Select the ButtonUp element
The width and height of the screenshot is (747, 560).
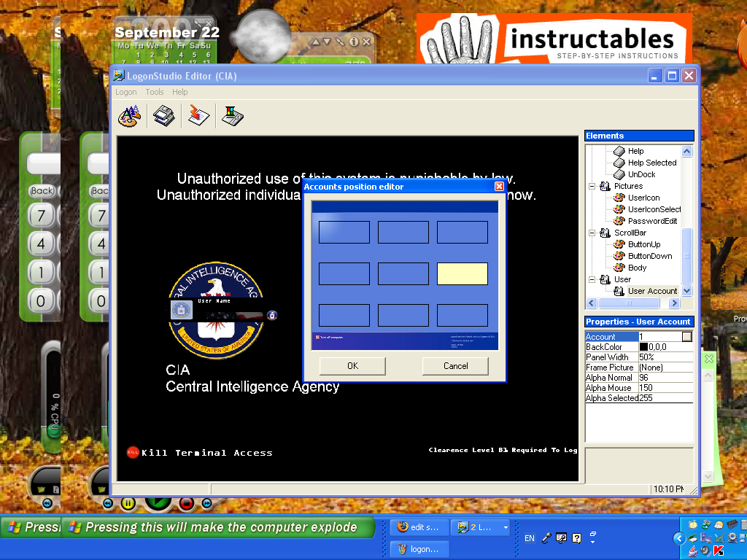coord(644,244)
